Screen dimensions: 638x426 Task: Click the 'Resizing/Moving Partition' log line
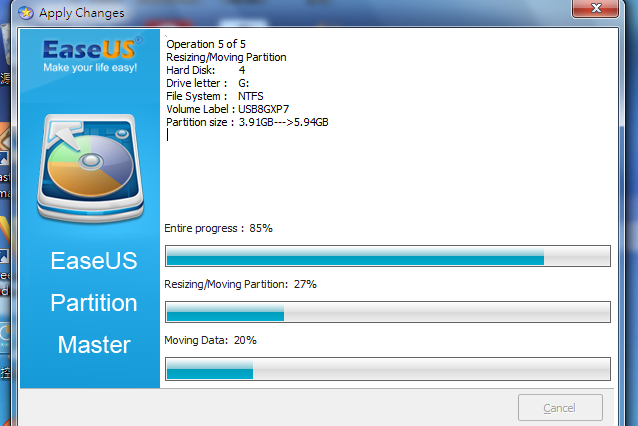[x=226, y=57]
